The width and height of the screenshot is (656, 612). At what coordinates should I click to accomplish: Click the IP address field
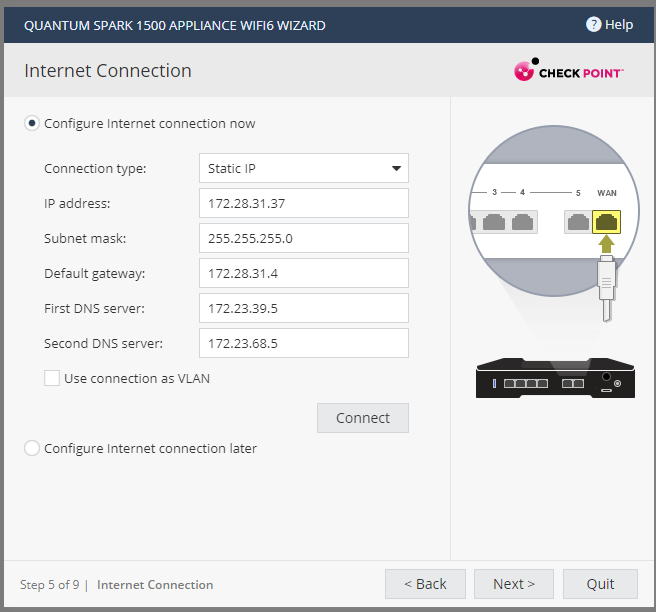(304, 203)
